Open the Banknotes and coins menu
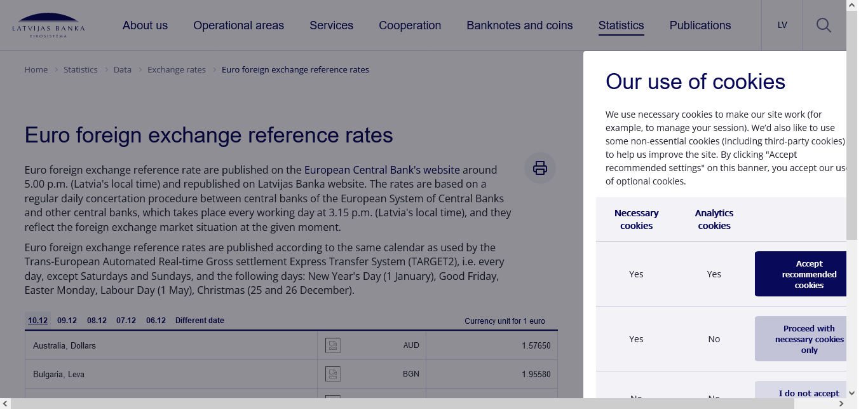868x409 pixels. tap(519, 25)
